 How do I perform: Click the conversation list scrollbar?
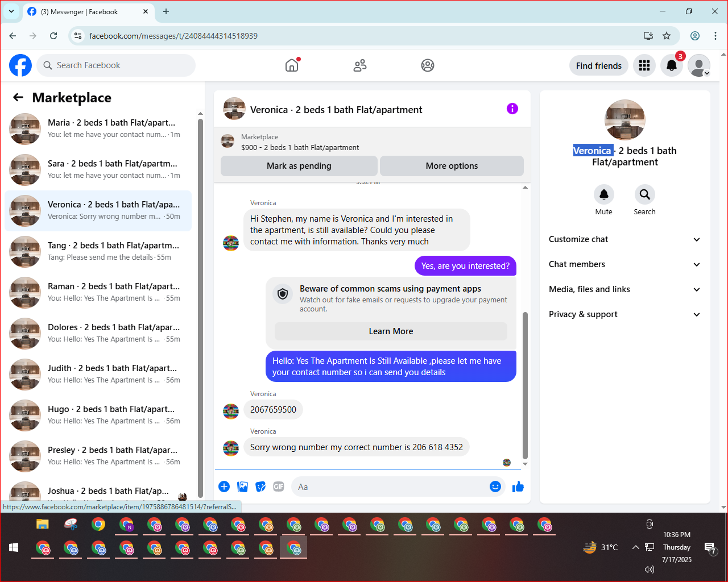pos(200,307)
